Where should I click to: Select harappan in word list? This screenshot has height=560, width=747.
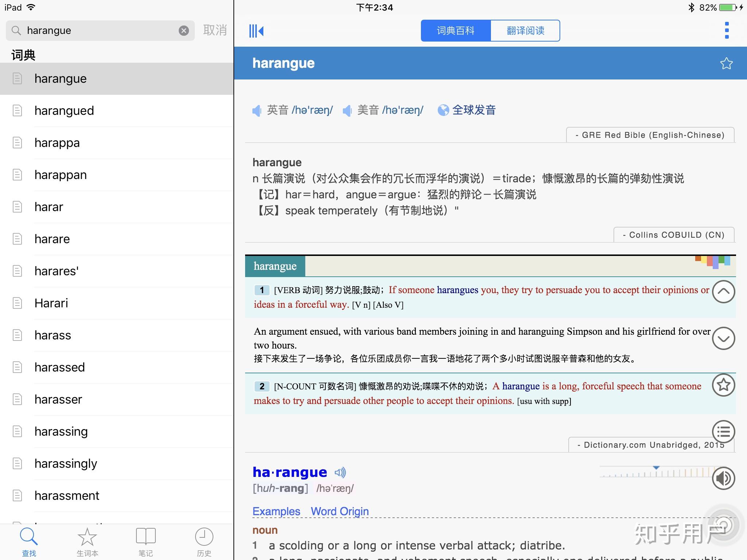pos(117,175)
